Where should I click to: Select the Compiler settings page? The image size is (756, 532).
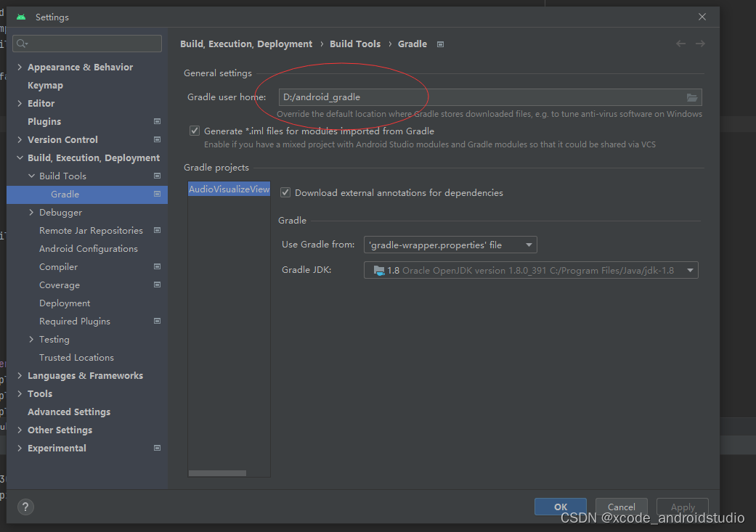[x=58, y=267]
